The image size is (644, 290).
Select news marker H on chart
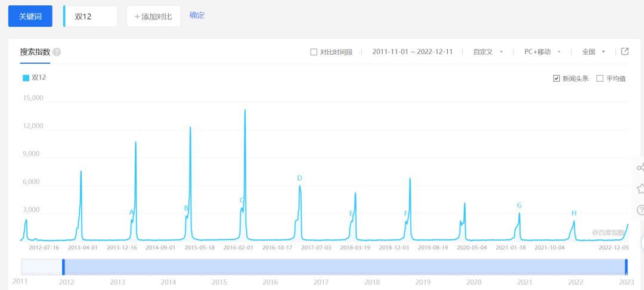(574, 213)
